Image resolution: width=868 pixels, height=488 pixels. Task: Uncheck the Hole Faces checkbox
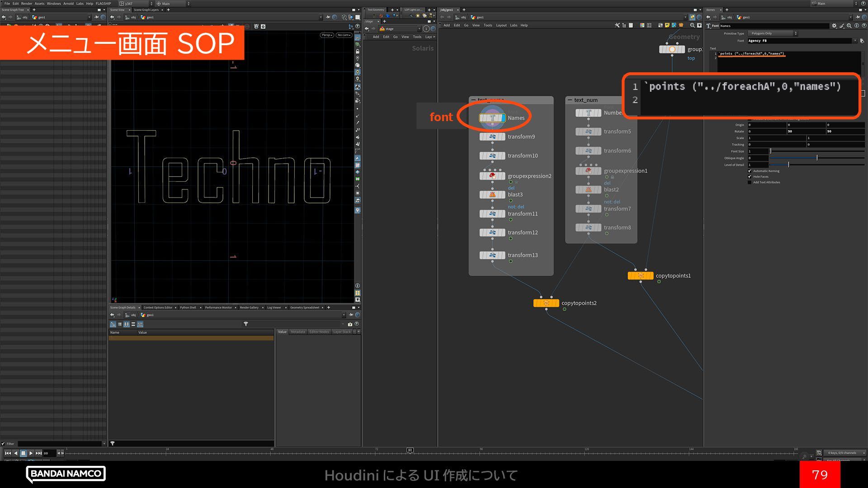point(750,177)
